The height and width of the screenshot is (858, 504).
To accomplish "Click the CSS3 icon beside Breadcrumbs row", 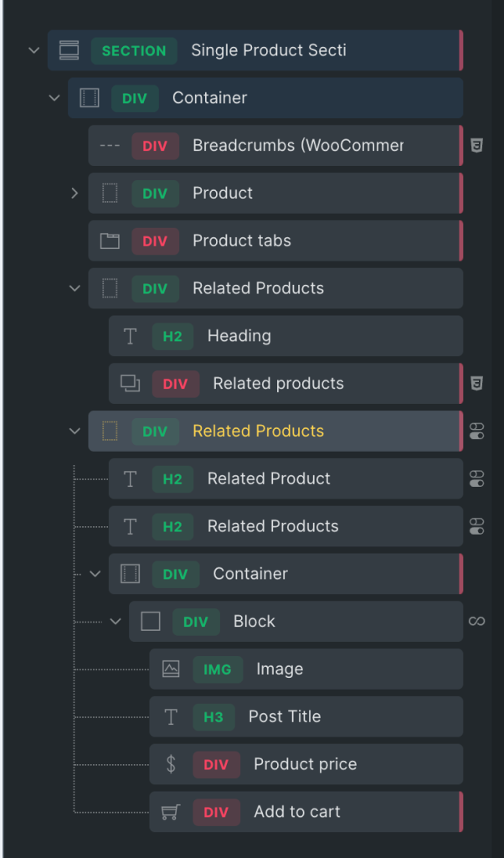I will click(x=476, y=146).
